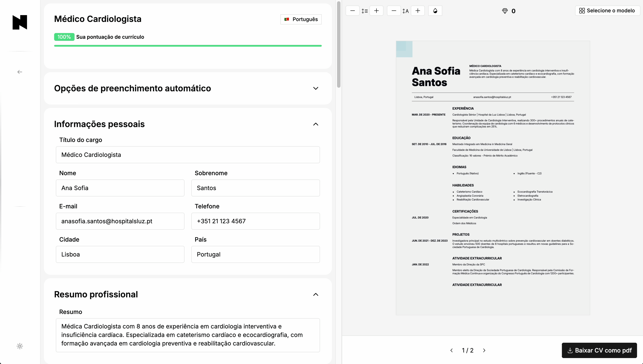Click the Título do cargo field
The image size is (643, 364).
(x=188, y=155)
